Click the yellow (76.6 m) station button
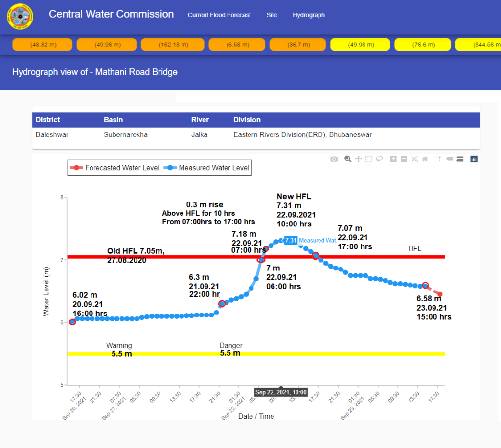501x448 pixels. tap(423, 45)
